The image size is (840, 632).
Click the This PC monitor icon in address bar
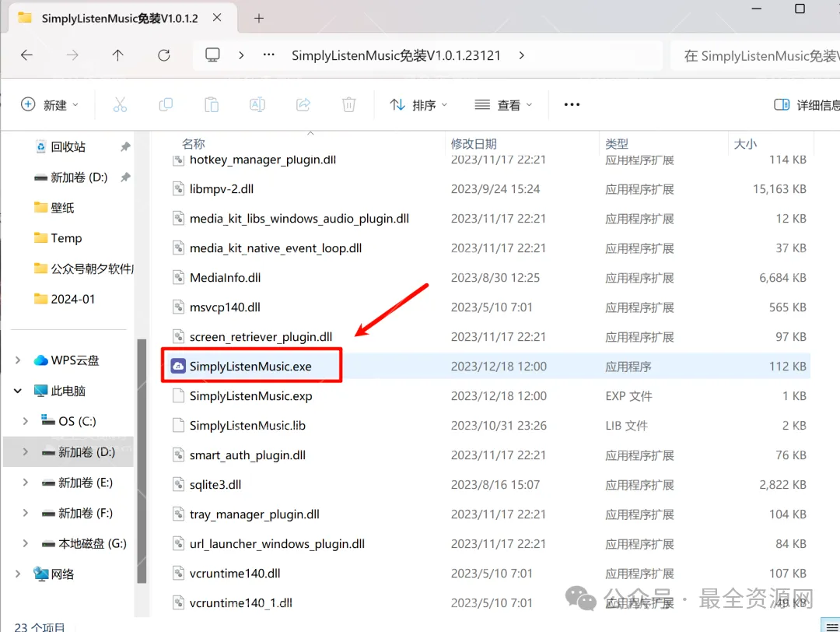212,55
